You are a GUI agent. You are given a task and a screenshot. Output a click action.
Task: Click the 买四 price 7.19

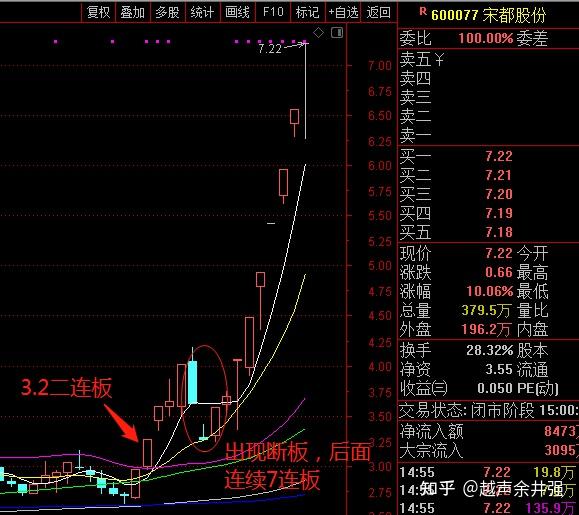click(499, 213)
